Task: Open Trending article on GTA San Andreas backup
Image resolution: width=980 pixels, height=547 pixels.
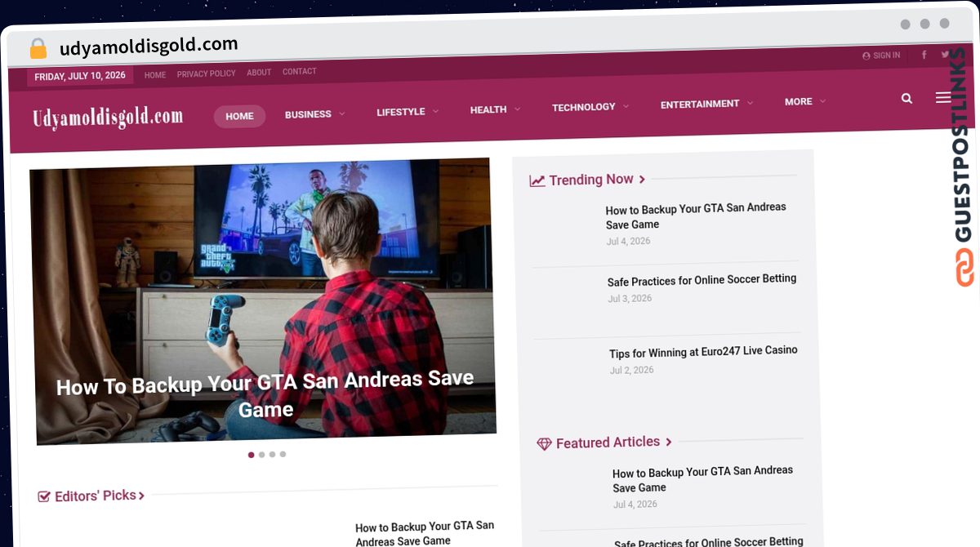Action: click(x=696, y=216)
